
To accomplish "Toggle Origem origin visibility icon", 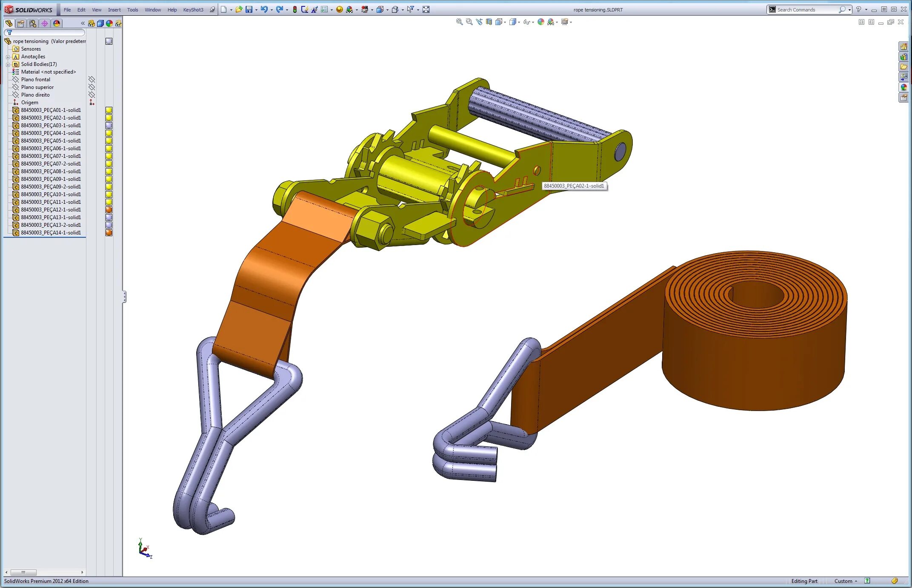I will pyautogui.click(x=91, y=103).
